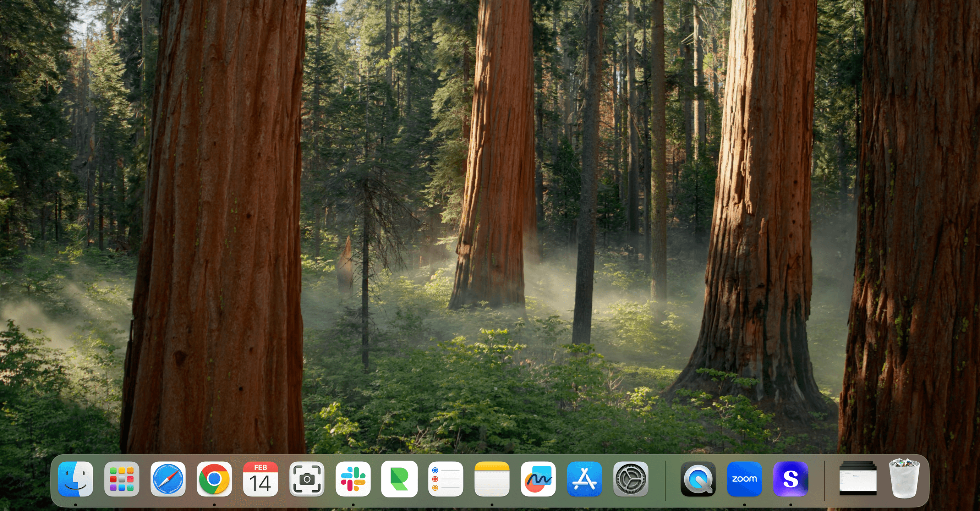Viewport: 980px width, 511px height.
Task: Open the Trash in the Dock
Action: (904, 478)
